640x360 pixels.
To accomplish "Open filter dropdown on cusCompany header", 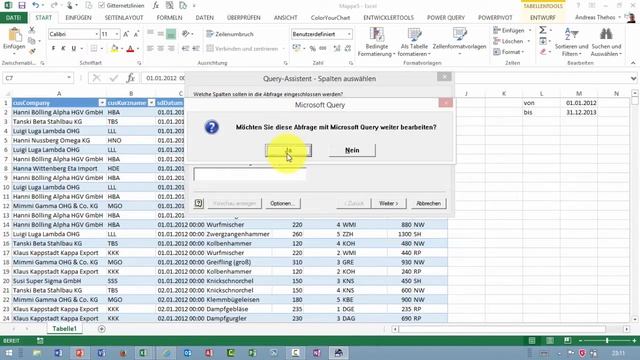I will [102, 103].
